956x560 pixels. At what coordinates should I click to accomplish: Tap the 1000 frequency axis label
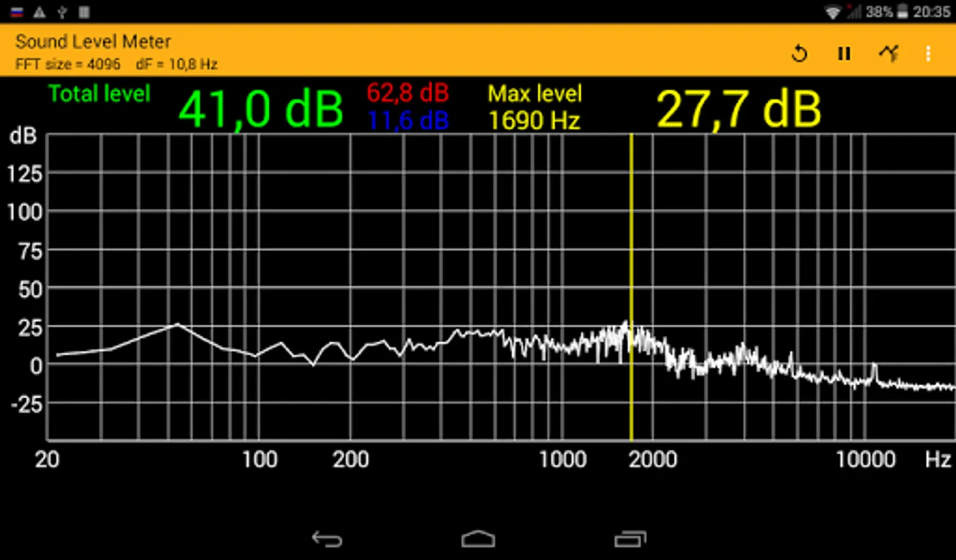(x=563, y=460)
